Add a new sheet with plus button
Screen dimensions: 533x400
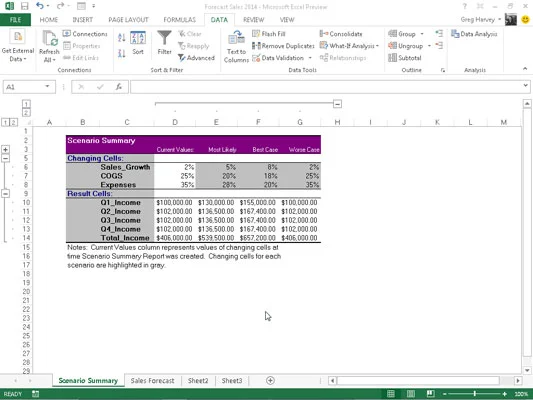tap(270, 381)
